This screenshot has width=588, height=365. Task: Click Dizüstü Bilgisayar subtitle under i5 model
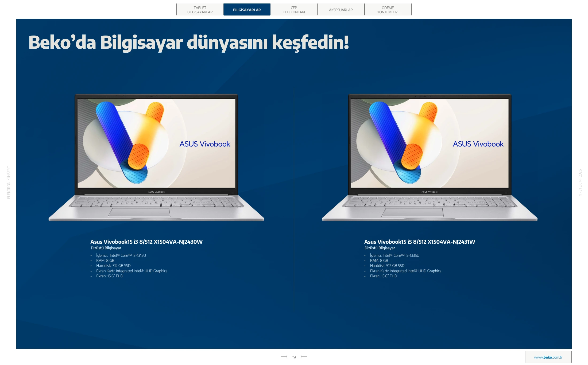pyautogui.click(x=380, y=248)
